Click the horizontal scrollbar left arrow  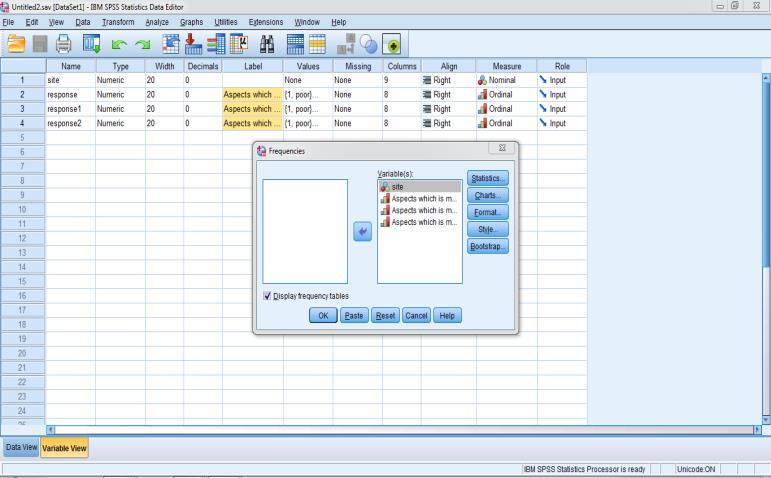click(50, 429)
